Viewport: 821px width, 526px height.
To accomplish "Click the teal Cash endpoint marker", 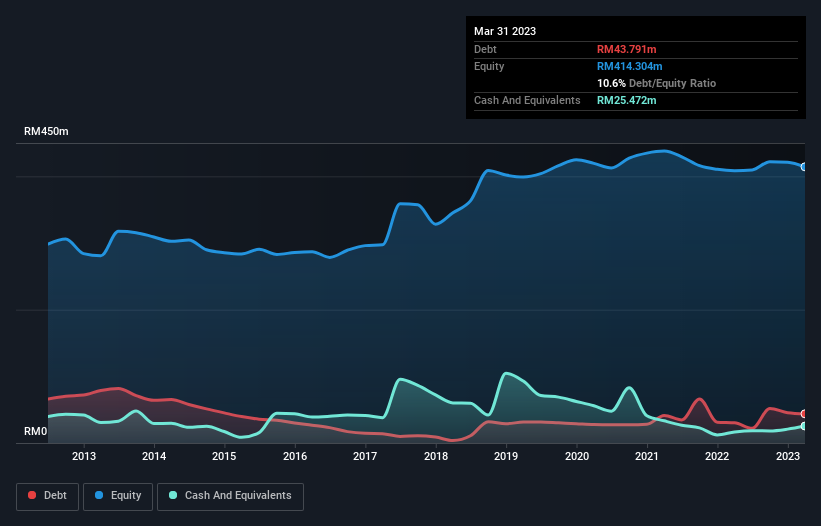I will (x=804, y=427).
